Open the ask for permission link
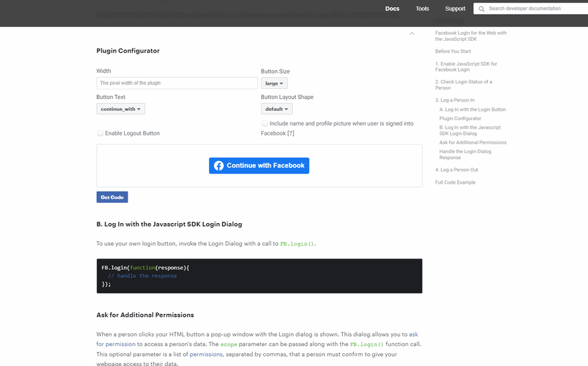The image size is (588, 366). pos(257,339)
